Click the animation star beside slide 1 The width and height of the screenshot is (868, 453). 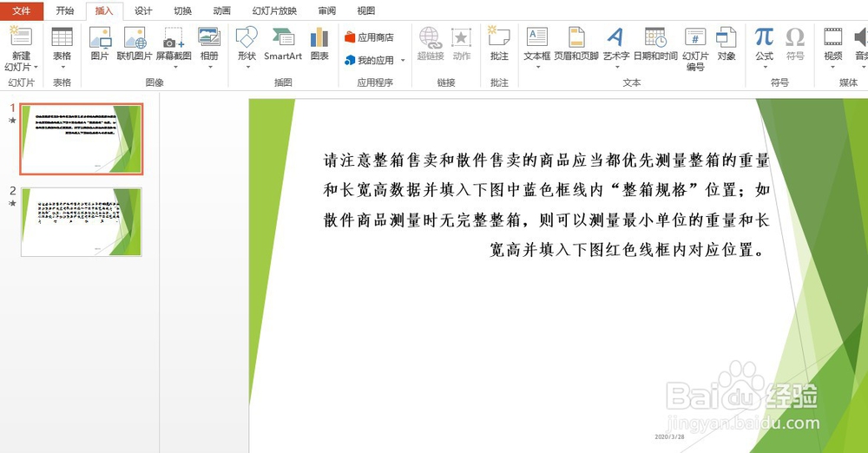click(x=13, y=120)
